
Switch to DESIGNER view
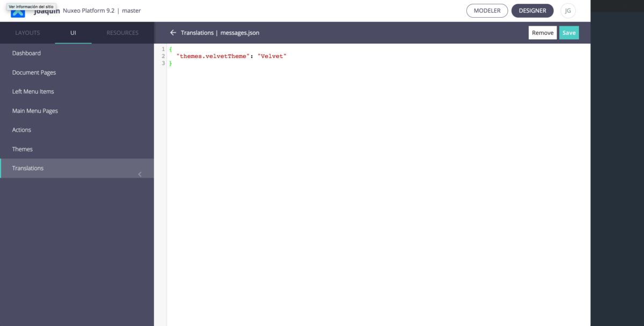click(x=532, y=11)
